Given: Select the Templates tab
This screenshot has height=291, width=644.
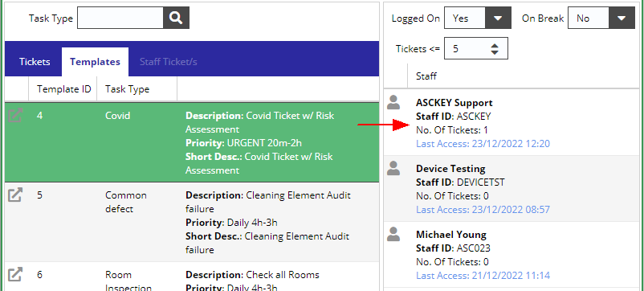Looking at the screenshot, I should (x=95, y=62).
